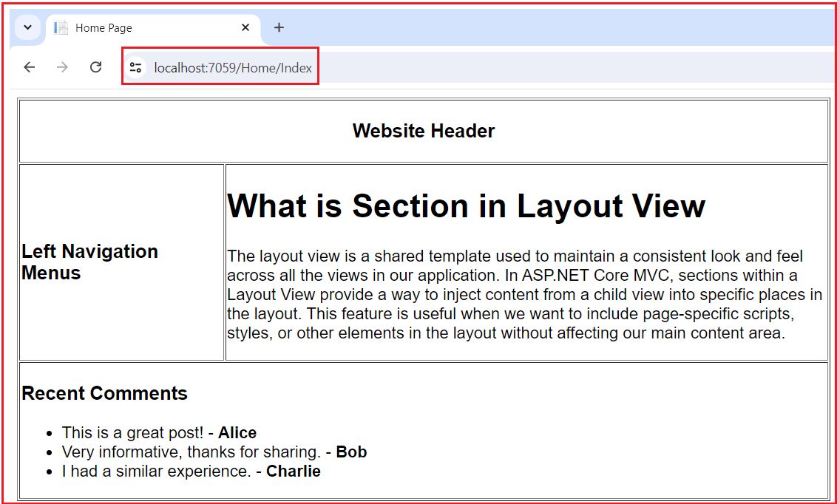Click the Recent Comments heading
This screenshot has width=837, height=504.
coord(105,393)
